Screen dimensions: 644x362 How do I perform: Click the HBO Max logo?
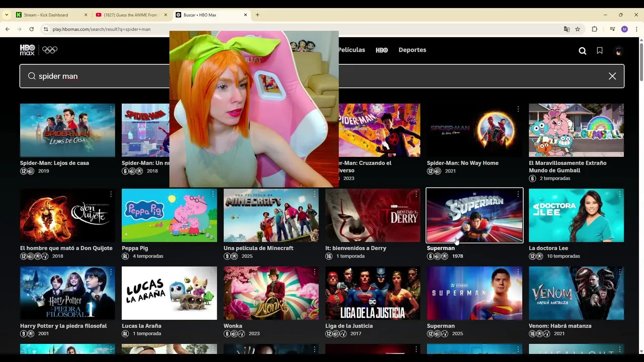[27, 50]
